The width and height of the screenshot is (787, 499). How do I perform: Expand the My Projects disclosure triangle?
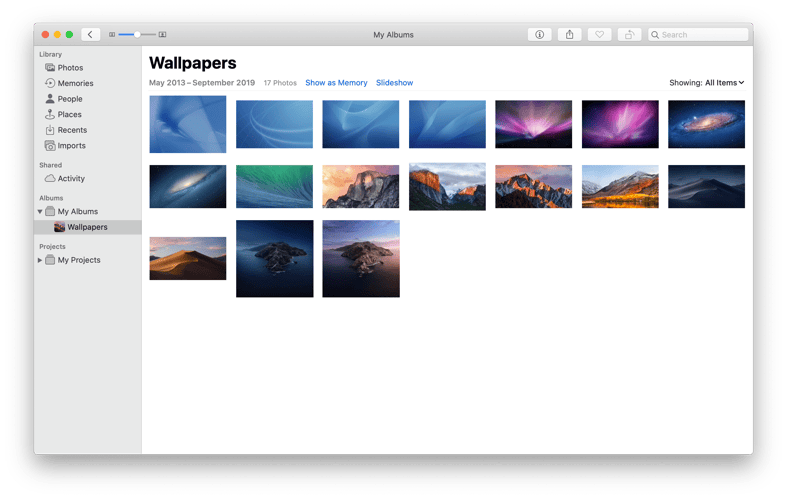40,260
